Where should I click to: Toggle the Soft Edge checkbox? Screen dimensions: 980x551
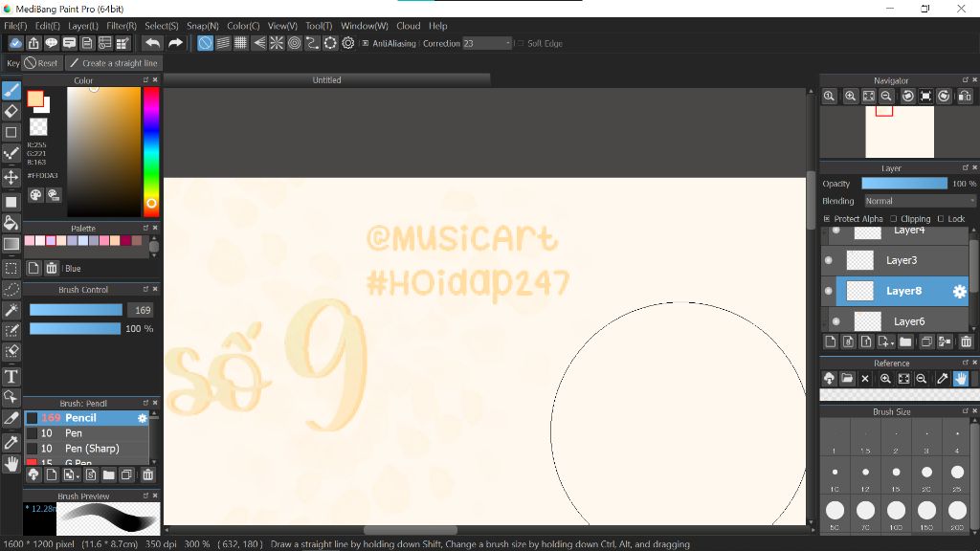click(520, 43)
